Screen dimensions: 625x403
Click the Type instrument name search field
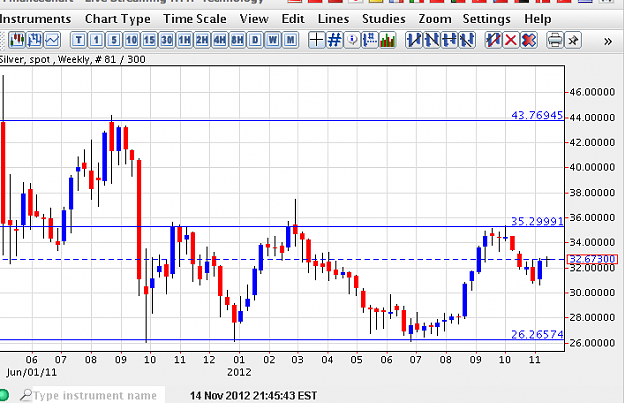point(94,395)
